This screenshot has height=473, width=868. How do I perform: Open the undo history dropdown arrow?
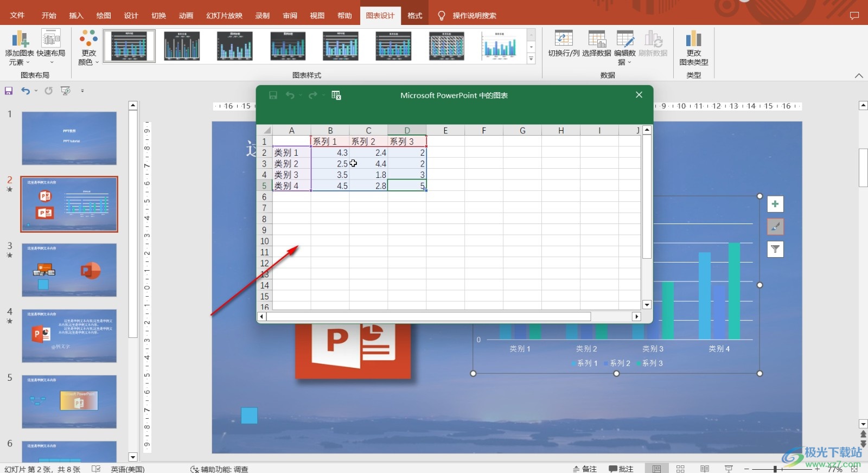(36, 91)
